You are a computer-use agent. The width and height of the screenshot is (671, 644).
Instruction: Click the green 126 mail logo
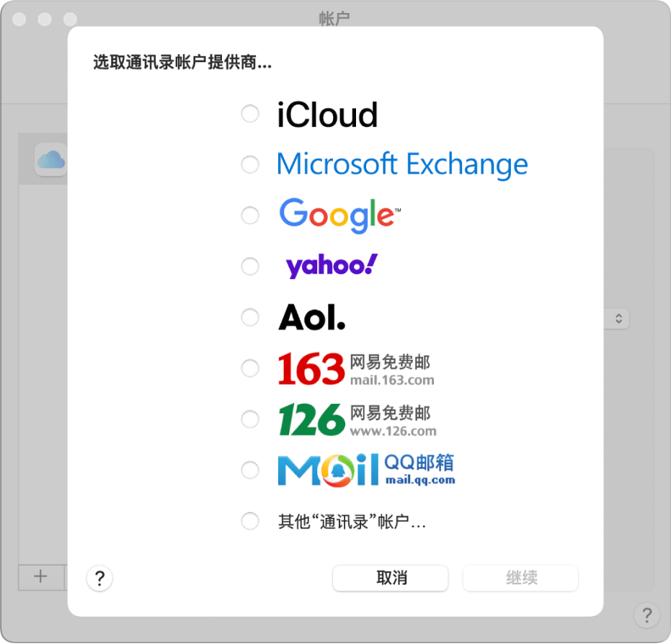pyautogui.click(x=357, y=419)
